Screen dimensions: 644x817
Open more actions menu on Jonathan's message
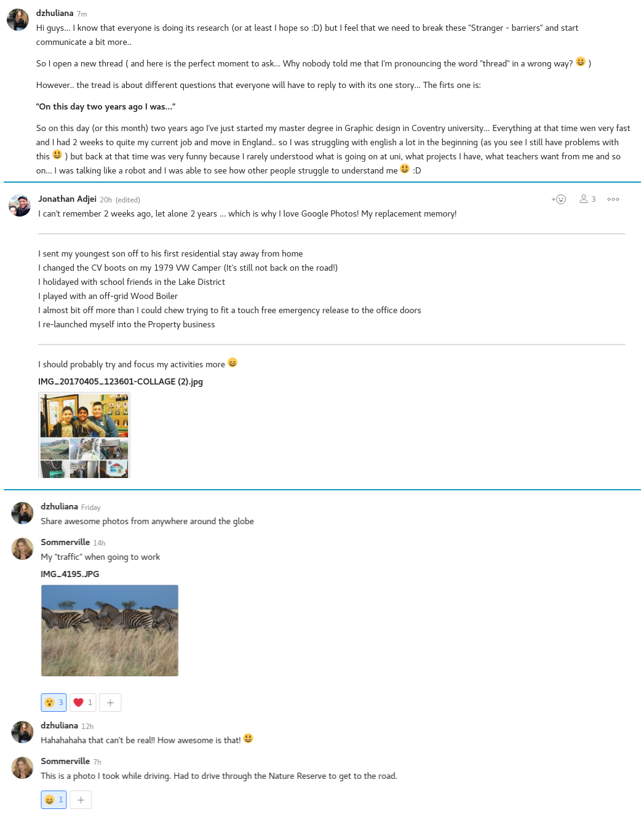pyautogui.click(x=613, y=199)
